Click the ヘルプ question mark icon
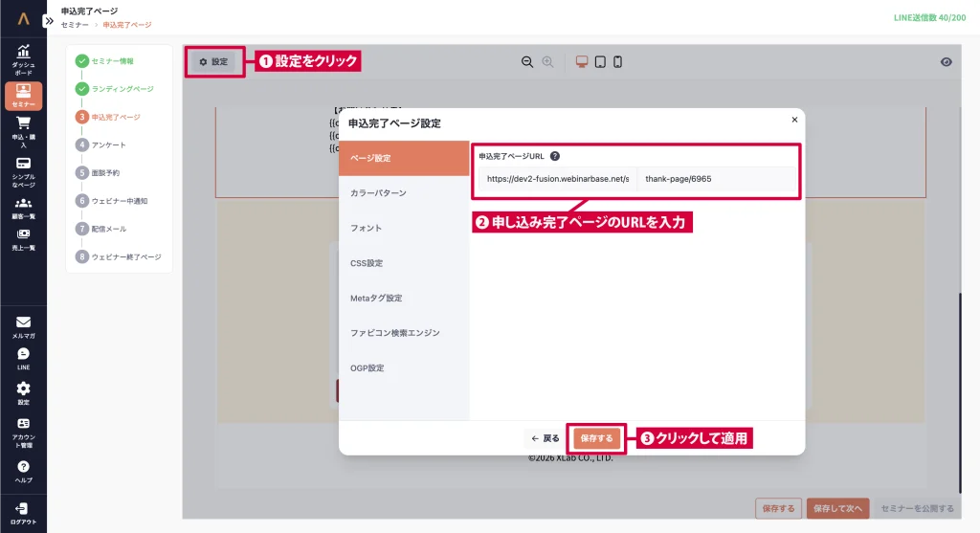980x533 pixels. [23, 470]
